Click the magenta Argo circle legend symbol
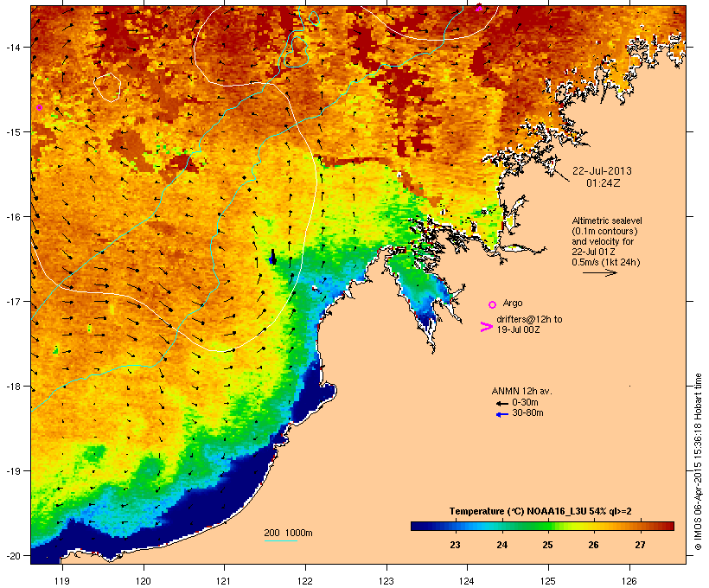709x588 pixels. [493, 305]
